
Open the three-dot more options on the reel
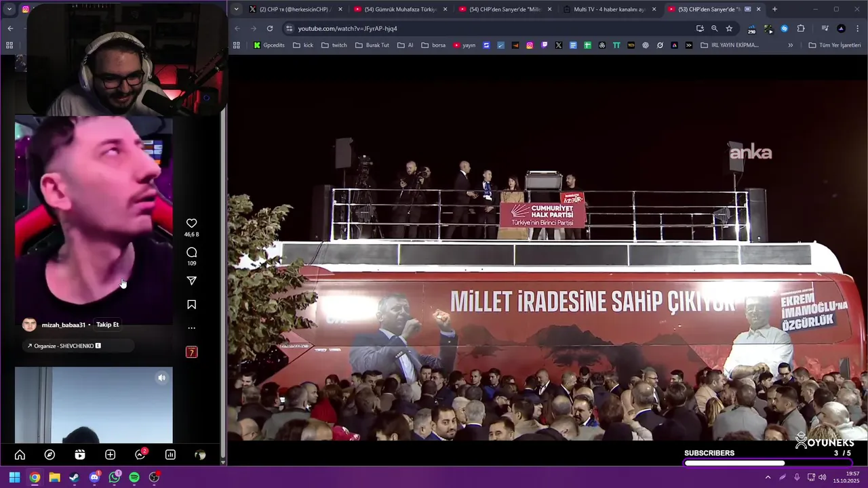[x=192, y=328]
